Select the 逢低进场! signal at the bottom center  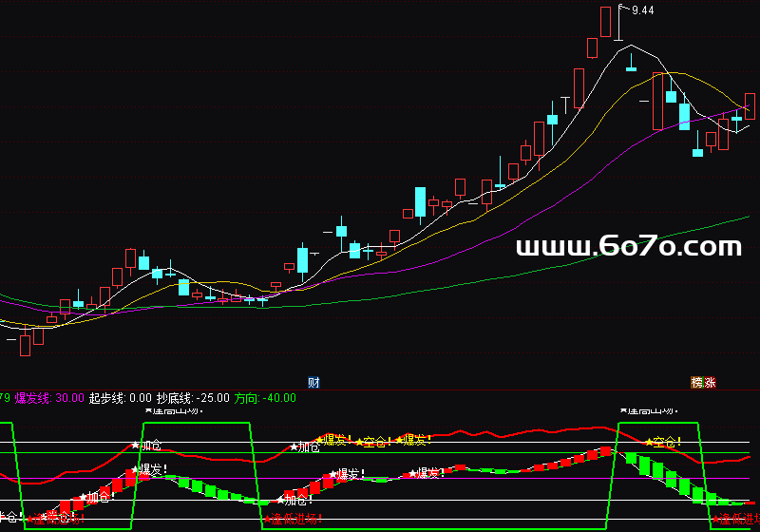(x=293, y=519)
